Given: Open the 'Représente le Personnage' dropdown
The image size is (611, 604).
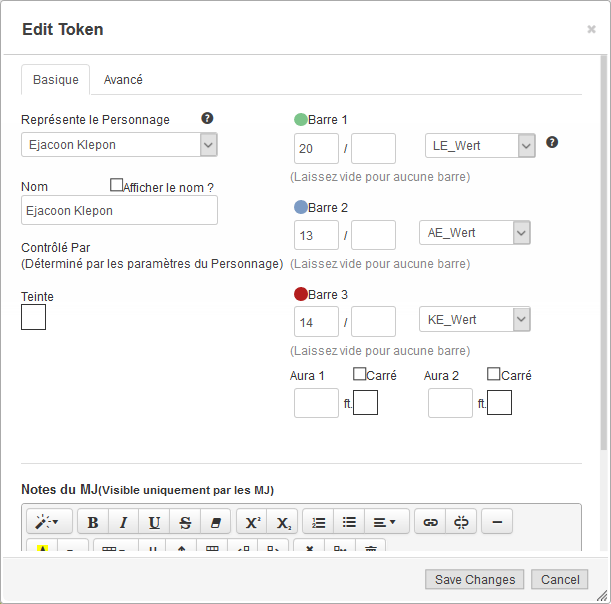Looking at the screenshot, I should tap(119, 145).
